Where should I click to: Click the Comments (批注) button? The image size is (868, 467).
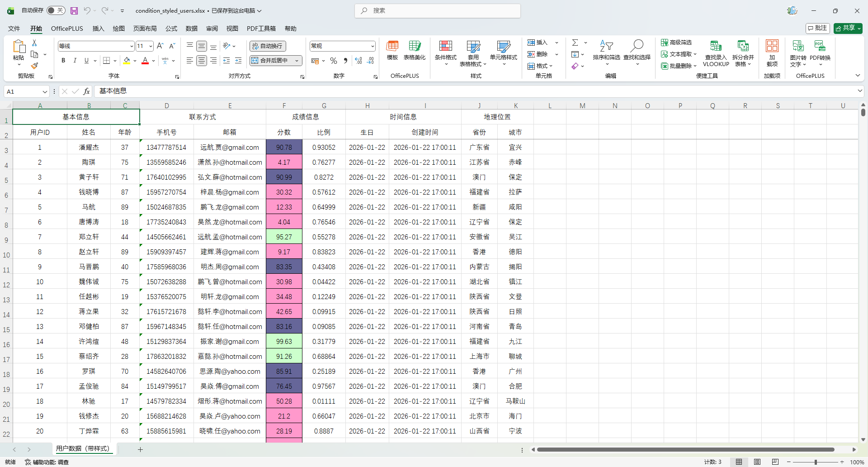[817, 28]
